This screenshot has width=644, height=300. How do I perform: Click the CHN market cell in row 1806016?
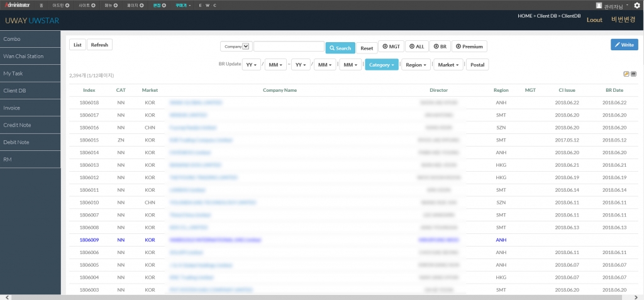coord(150,128)
